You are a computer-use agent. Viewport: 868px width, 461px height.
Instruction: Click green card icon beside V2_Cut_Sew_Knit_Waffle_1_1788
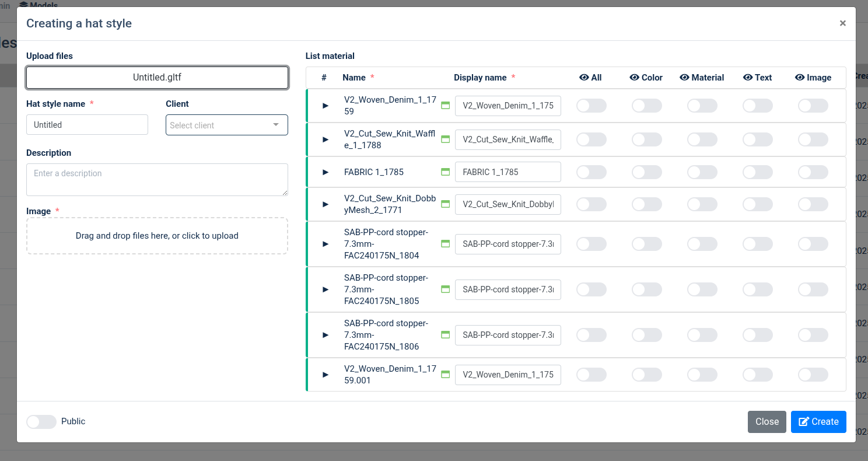point(446,139)
